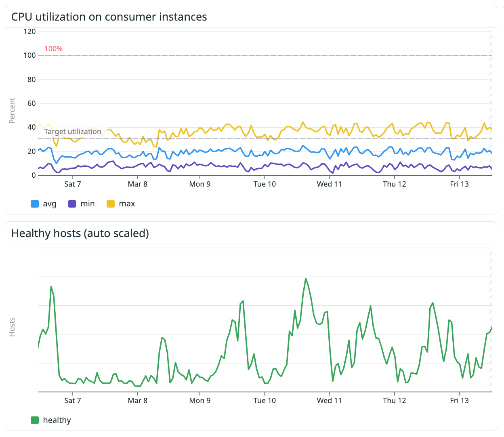This screenshot has width=504, height=437.
Task: Click the Percent y-axis label
Action: 12,111
